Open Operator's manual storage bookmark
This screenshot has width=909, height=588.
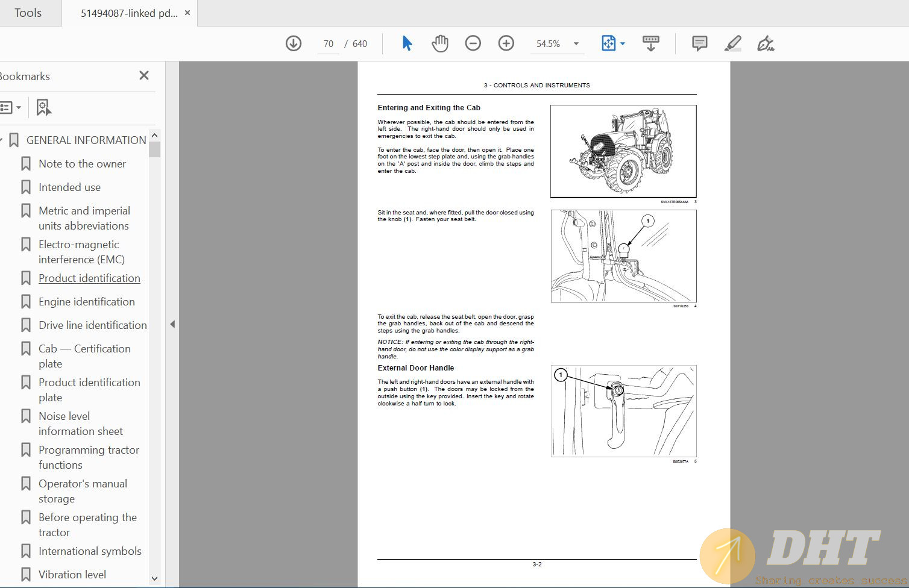pos(83,491)
